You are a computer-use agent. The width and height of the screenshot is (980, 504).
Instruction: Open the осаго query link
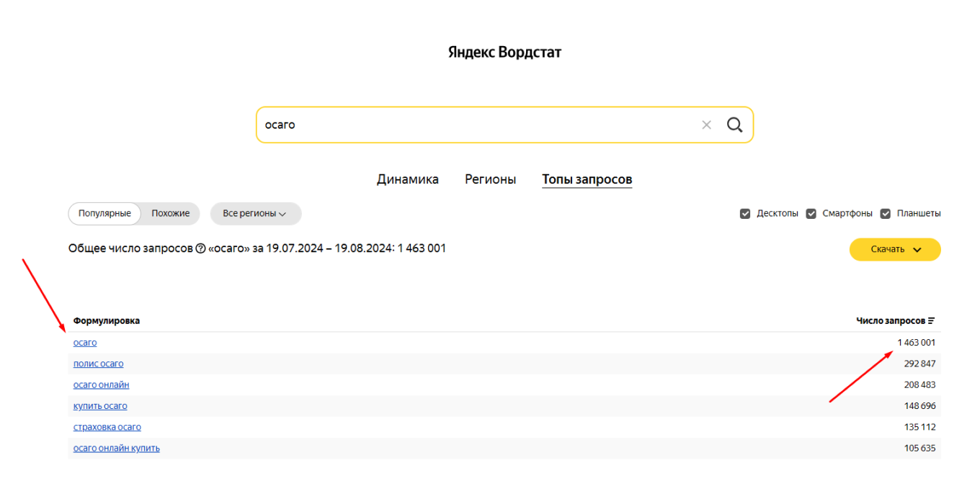click(85, 343)
